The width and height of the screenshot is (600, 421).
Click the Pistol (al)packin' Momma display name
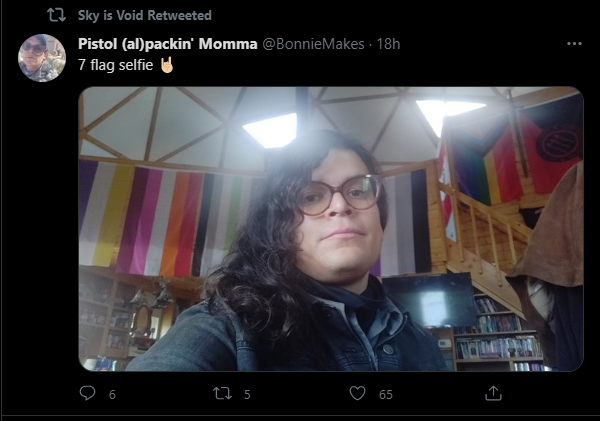168,44
